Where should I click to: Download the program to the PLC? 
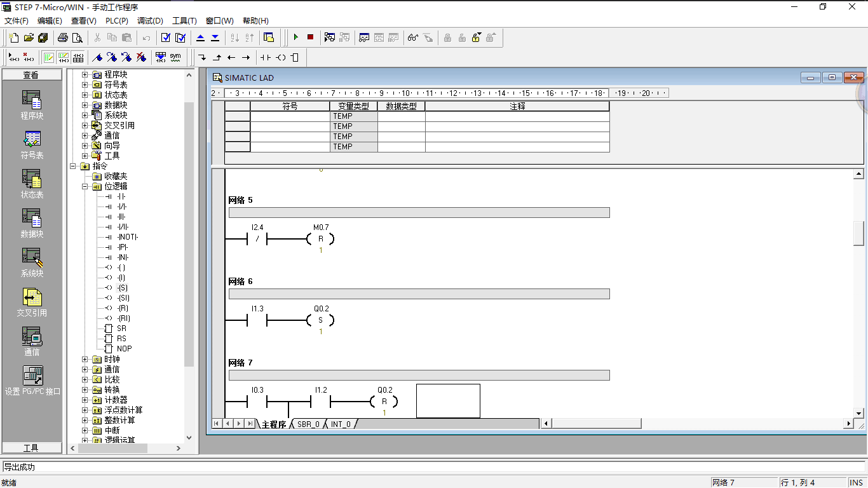tap(215, 37)
